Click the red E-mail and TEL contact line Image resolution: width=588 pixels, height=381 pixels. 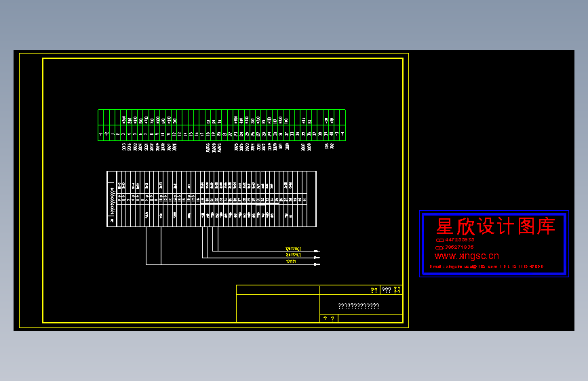click(486, 266)
